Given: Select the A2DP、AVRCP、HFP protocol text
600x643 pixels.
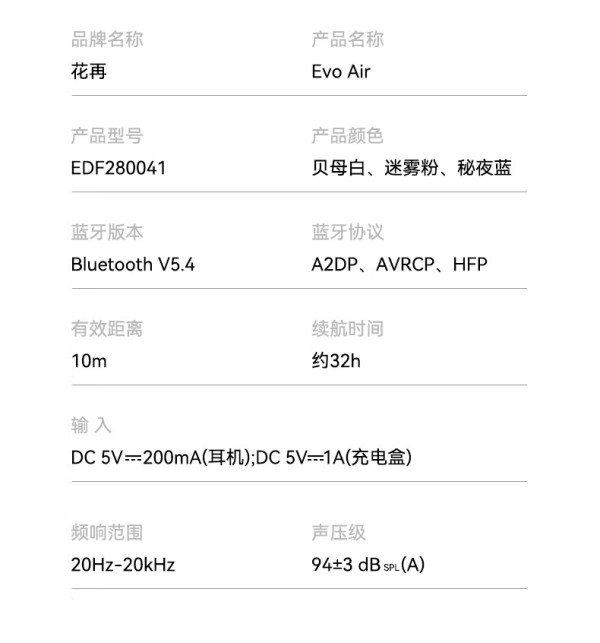Looking at the screenshot, I should pyautogui.click(x=399, y=264).
